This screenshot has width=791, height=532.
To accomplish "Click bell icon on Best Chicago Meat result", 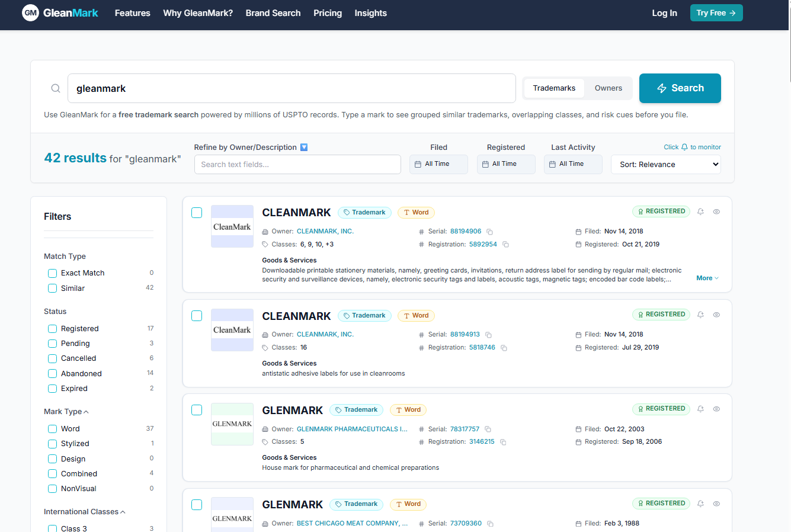I will pos(700,504).
